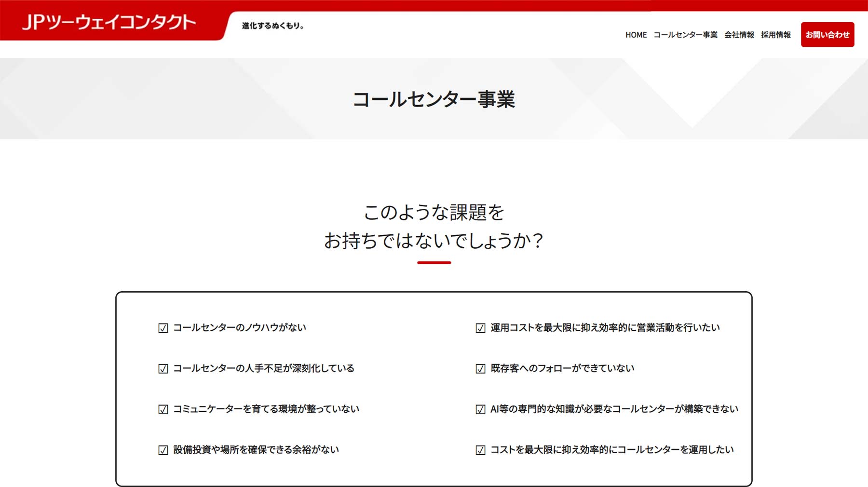Viewport: 868px width, 487px height.
Task: Checkmark icon beside AI等の専門的な知識 item
Action: pos(480,409)
